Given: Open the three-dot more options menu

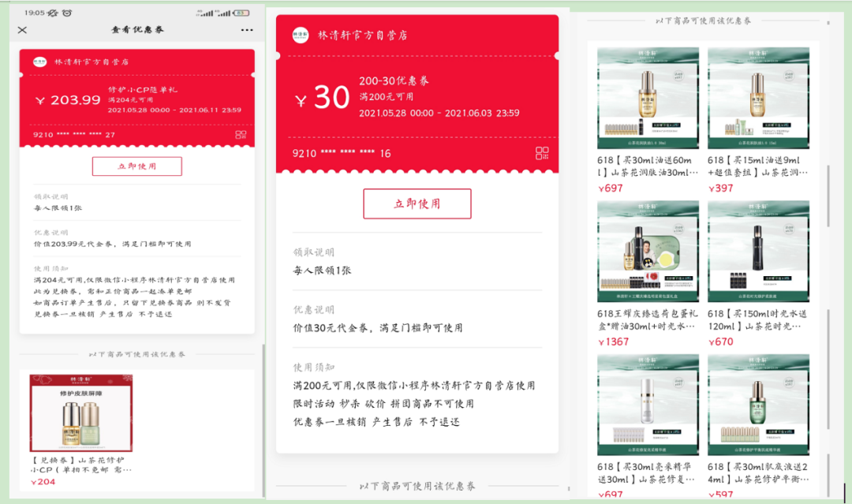Looking at the screenshot, I should pyautogui.click(x=247, y=30).
